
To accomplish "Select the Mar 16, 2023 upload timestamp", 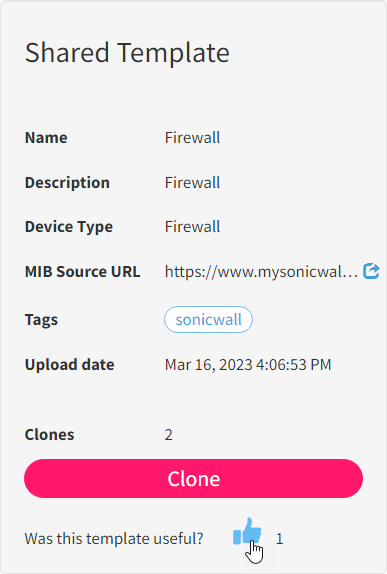I will (x=248, y=365).
